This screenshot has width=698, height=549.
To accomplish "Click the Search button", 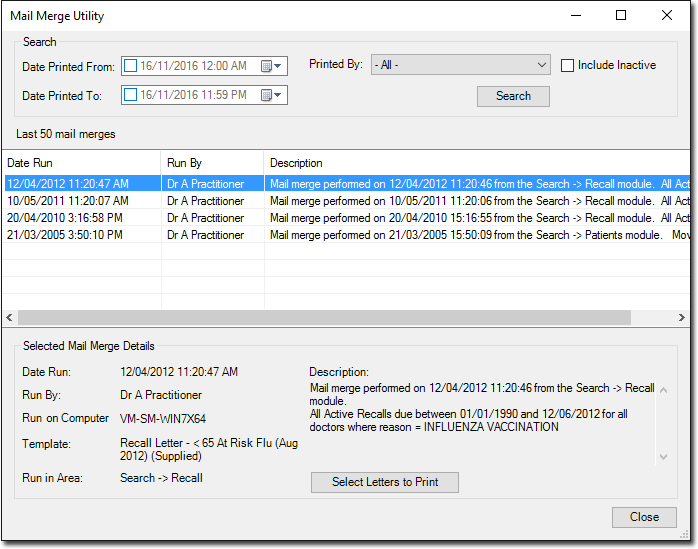I will 513,96.
